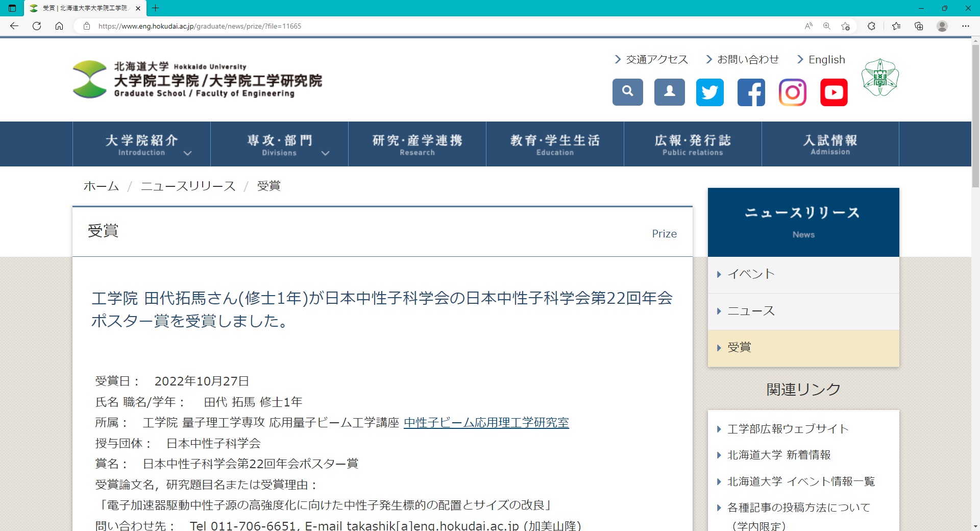980x531 pixels.
Task: Open 北海道大学 新着情報 related link
Action: pyautogui.click(x=779, y=455)
